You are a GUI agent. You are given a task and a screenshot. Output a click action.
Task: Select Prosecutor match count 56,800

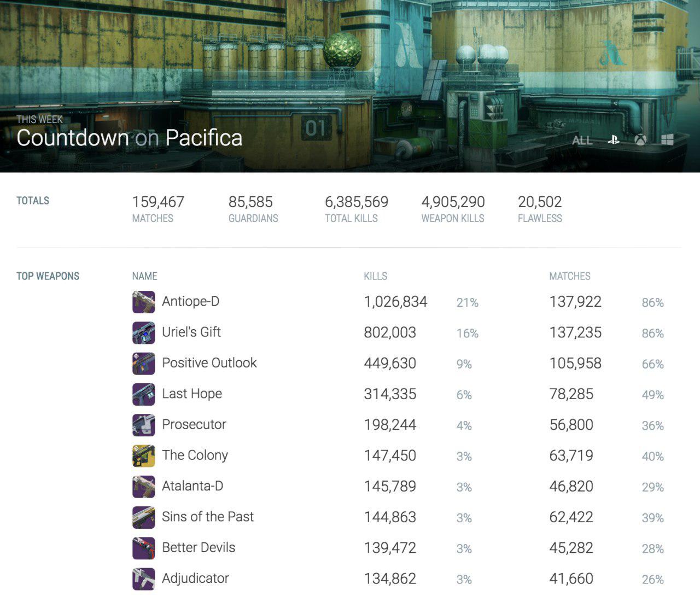571,425
